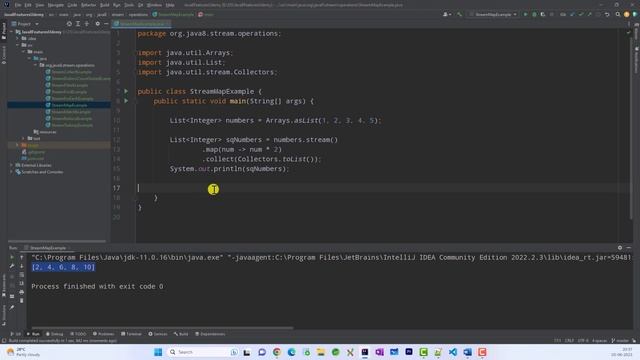Viewport: 640px width, 360px height.
Task: Click taskbar Search box
Action: point(203,352)
